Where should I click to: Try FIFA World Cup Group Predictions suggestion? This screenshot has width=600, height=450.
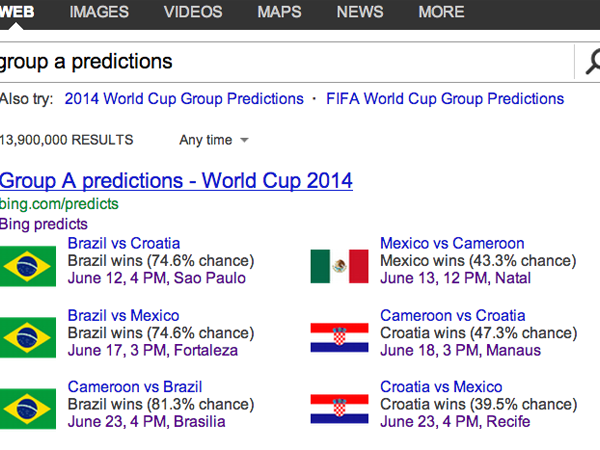(x=445, y=99)
